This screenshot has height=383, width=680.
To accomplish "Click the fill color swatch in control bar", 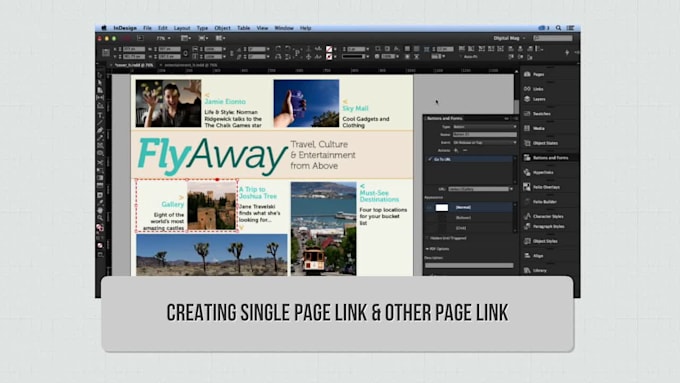I will [329, 49].
